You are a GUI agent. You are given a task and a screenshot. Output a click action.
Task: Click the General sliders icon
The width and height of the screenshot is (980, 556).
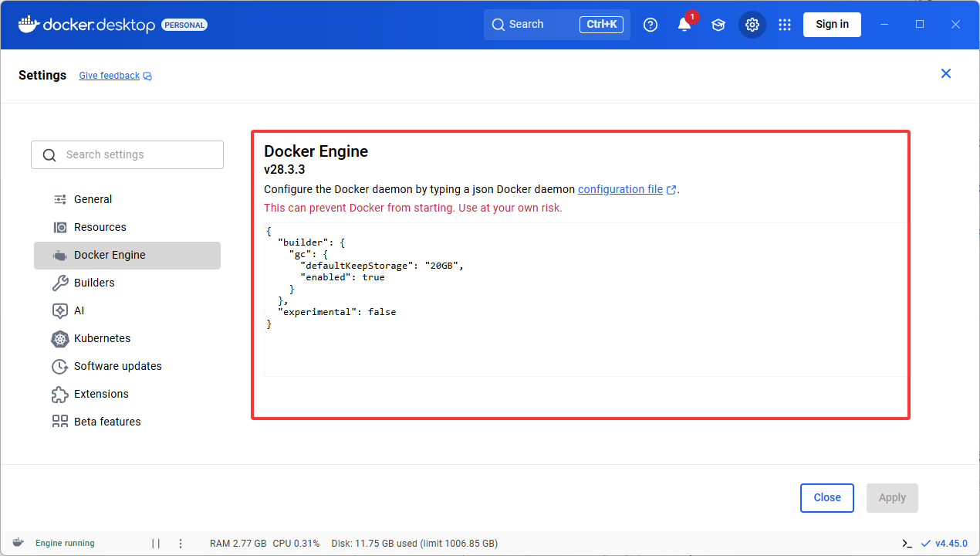pos(60,199)
